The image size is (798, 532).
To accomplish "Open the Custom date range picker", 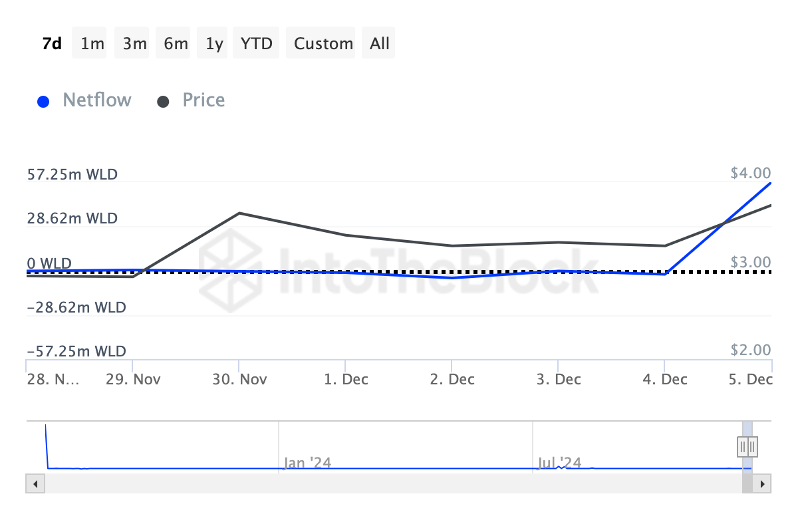I will (323, 43).
